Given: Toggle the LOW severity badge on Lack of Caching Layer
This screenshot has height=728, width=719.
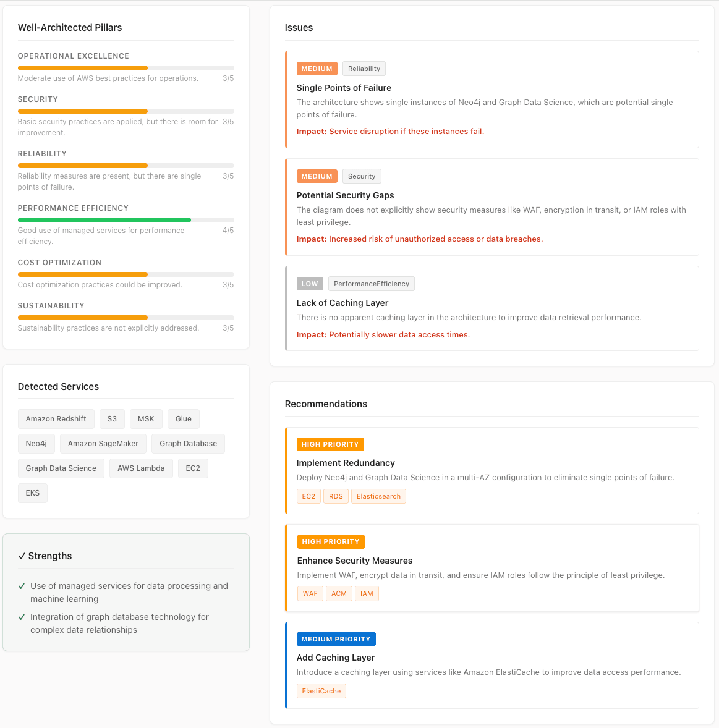Looking at the screenshot, I should tap(310, 283).
